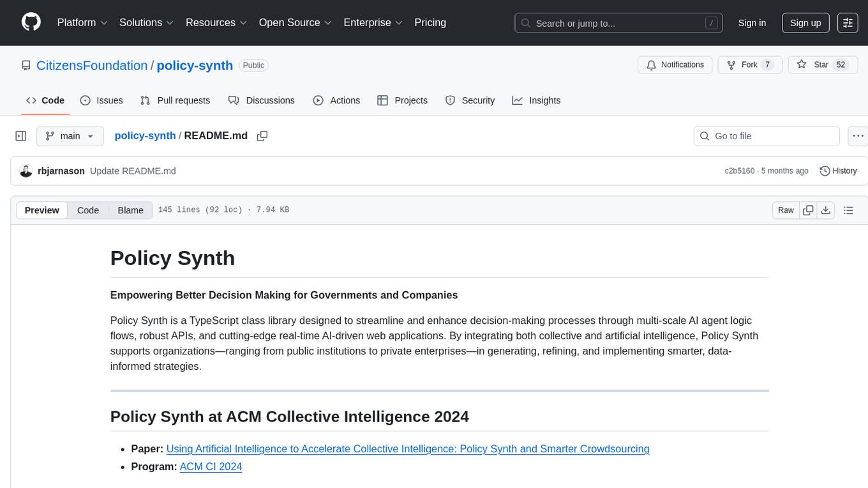The width and height of the screenshot is (868, 488).
Task: Focus the Search or jump to field
Action: (x=618, y=23)
